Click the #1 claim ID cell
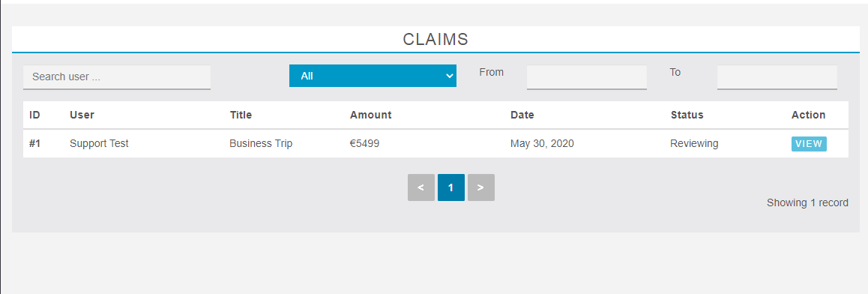Image resolution: width=868 pixels, height=294 pixels. coord(35,143)
